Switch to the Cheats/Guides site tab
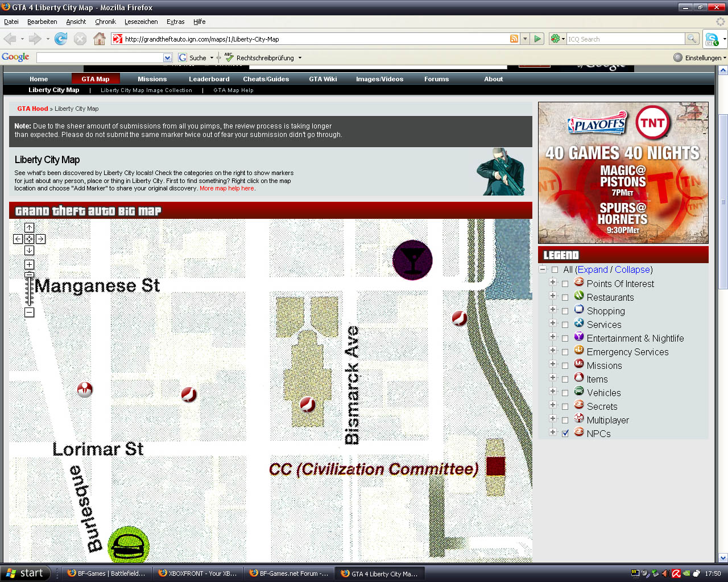 266,79
